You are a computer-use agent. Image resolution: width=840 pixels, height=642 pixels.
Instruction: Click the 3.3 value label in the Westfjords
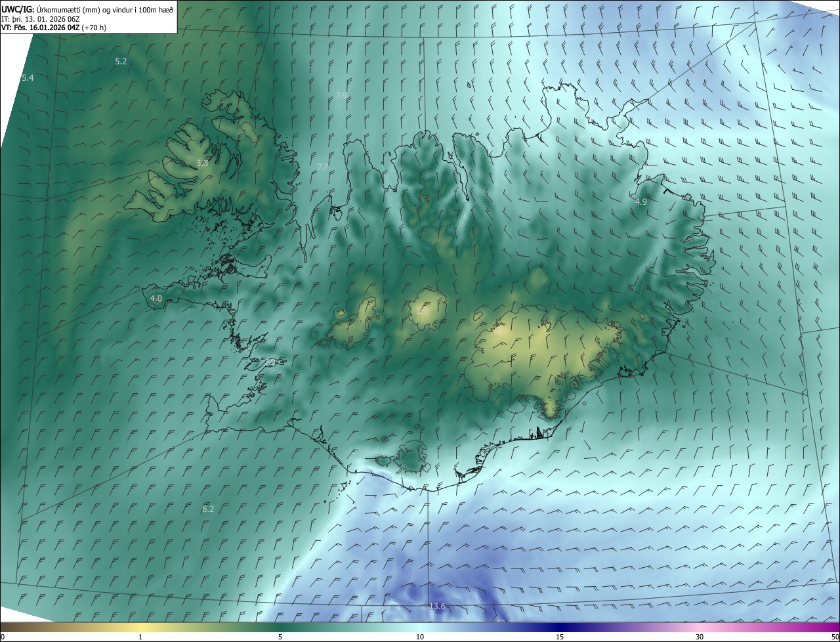point(202,163)
